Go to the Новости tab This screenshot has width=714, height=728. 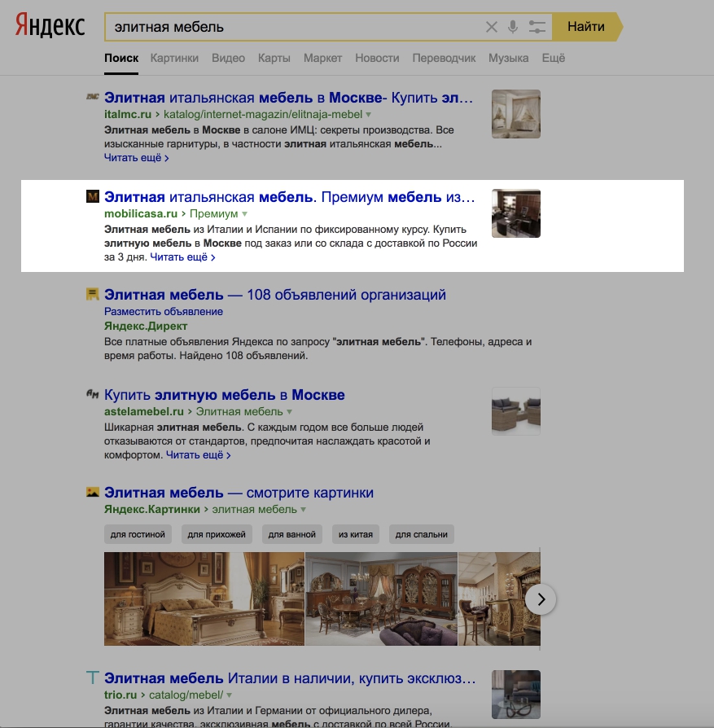tap(377, 58)
